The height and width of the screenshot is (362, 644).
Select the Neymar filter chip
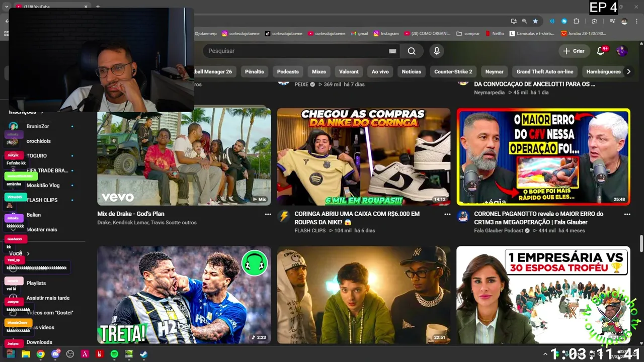tap(494, 71)
